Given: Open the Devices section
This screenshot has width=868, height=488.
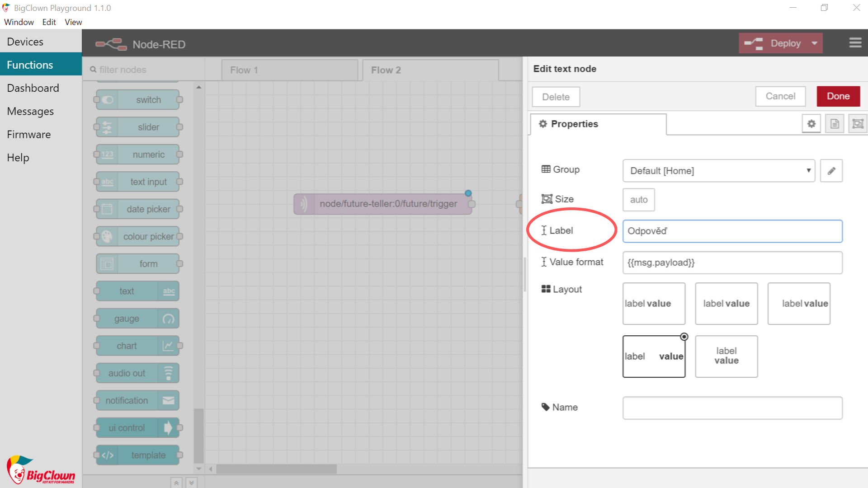Looking at the screenshot, I should click(x=41, y=42).
